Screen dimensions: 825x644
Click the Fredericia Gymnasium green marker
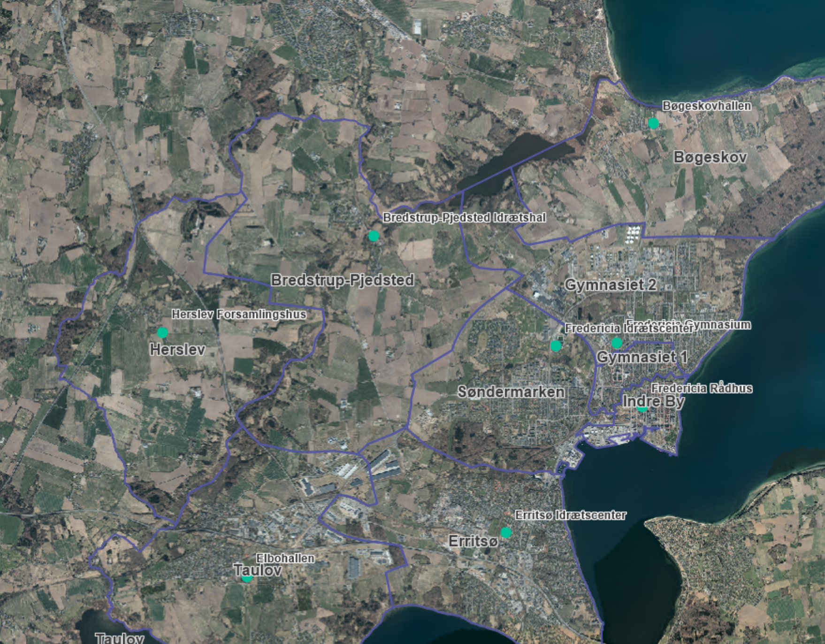617,343
